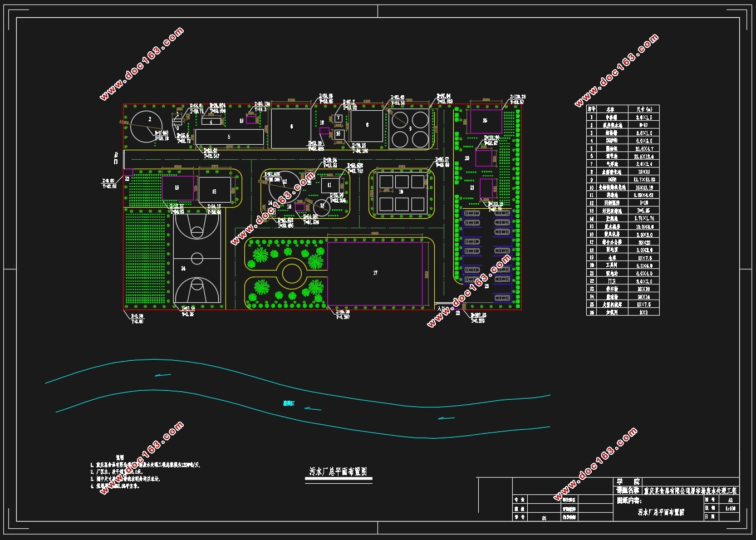Select scale value 1:400 in title block
Screen dimensions: 756x540
tap(730, 508)
